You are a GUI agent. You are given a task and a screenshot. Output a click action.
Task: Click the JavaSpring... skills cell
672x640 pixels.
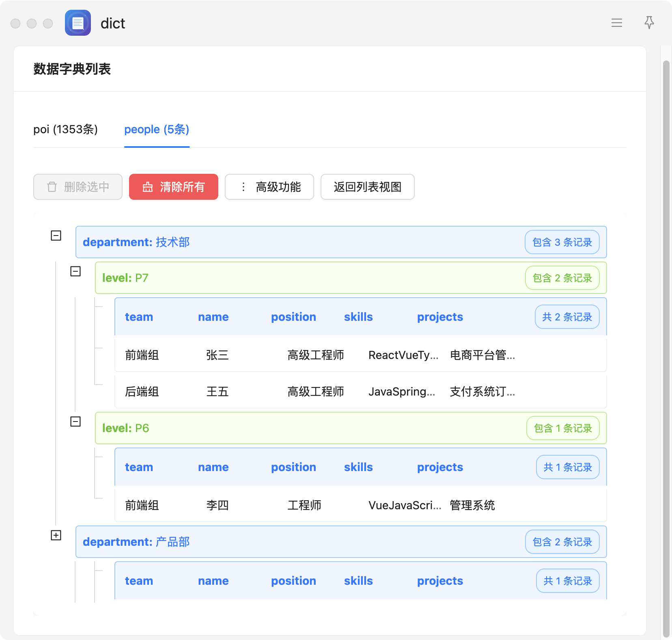pyautogui.click(x=402, y=391)
